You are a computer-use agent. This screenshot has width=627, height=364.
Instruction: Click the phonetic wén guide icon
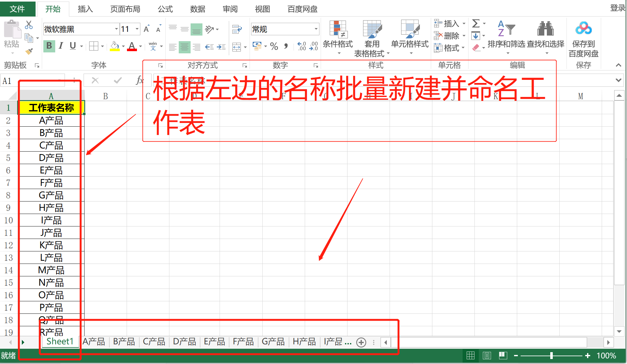153,46
